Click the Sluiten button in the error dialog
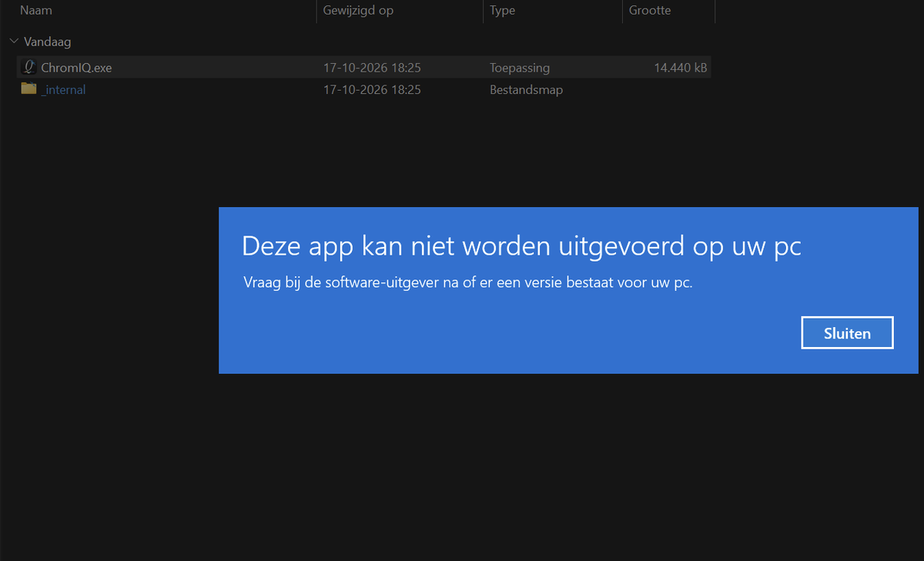The image size is (924, 561). [847, 333]
